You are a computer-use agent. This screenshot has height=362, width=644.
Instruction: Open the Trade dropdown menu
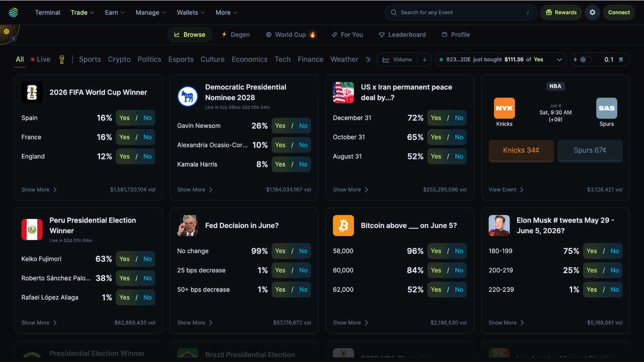[82, 12]
